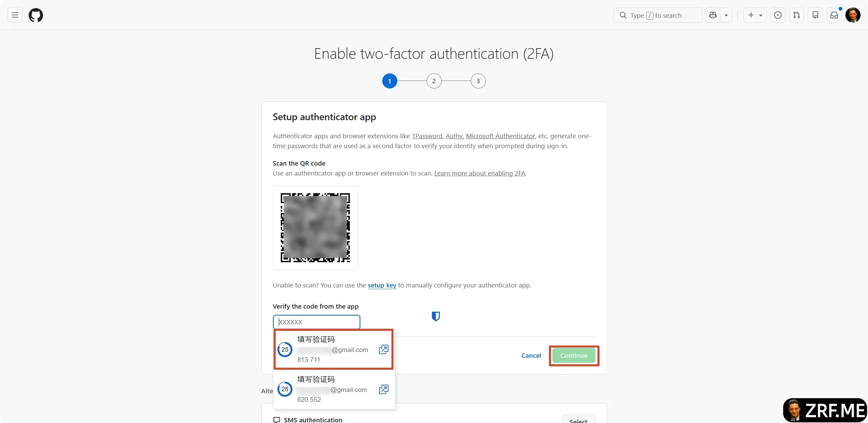This screenshot has height=423, width=868.
Task: Open the 'setup key' link
Action: [382, 285]
